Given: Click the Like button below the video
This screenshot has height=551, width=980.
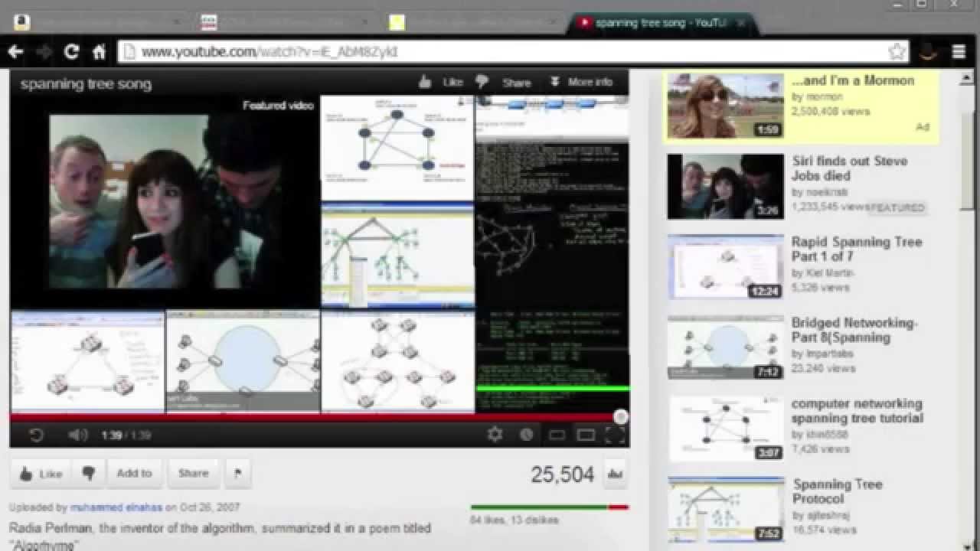Looking at the screenshot, I should click(41, 474).
